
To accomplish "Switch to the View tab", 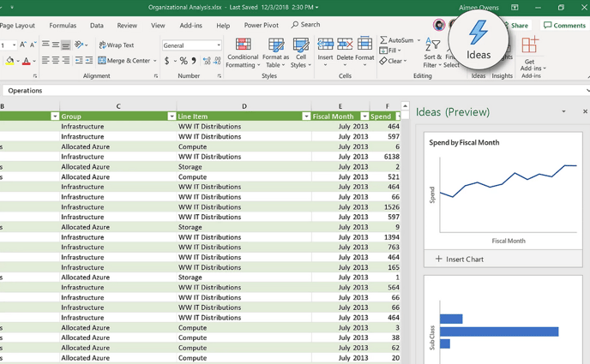I will tap(158, 26).
